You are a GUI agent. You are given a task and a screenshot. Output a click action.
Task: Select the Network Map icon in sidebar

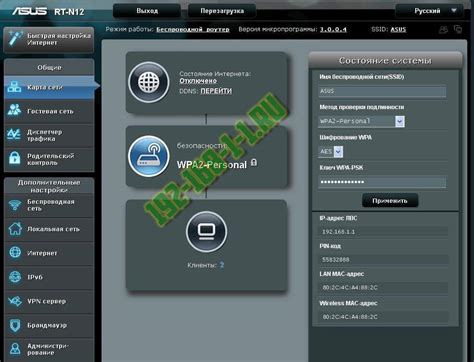click(x=14, y=87)
